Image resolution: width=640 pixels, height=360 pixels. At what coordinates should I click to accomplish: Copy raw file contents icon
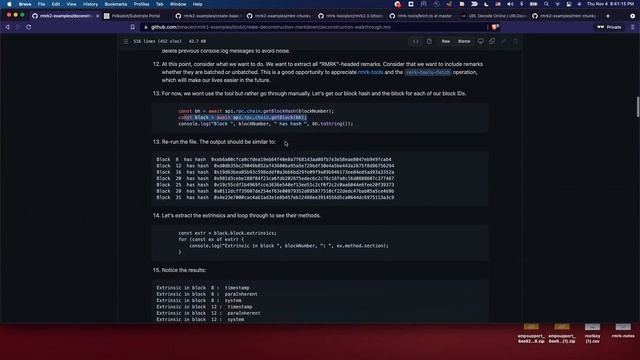pyautogui.click(x=492, y=41)
